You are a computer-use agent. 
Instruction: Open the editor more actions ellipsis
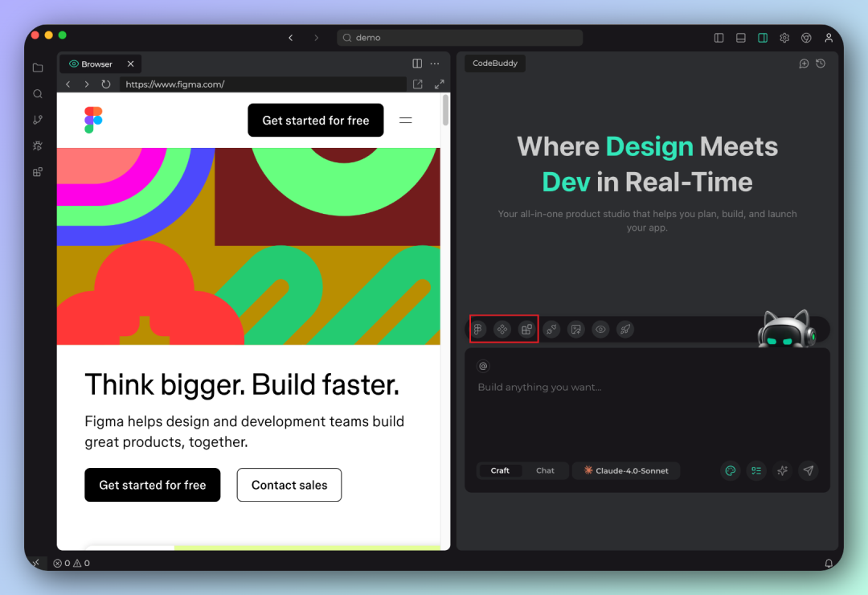point(435,64)
